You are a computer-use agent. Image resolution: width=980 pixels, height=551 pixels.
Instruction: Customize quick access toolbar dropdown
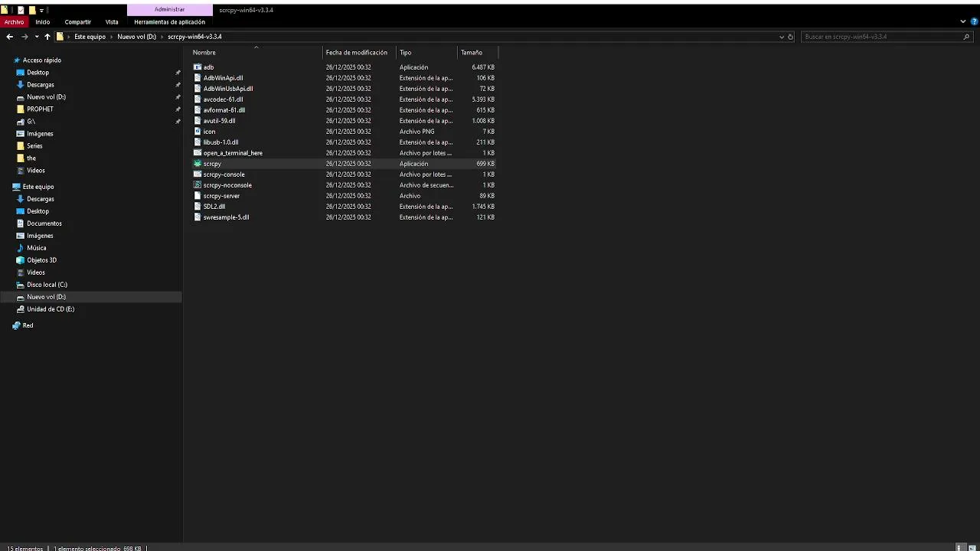click(x=41, y=11)
